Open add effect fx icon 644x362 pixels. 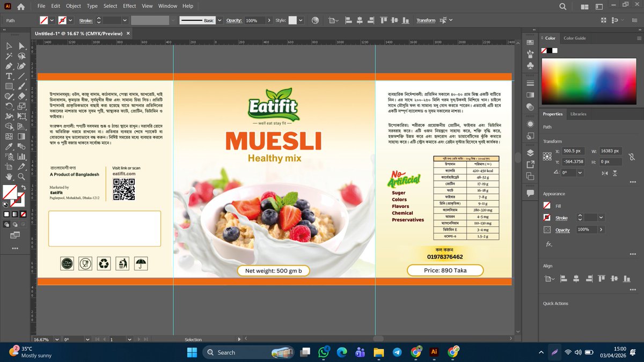coord(549,244)
